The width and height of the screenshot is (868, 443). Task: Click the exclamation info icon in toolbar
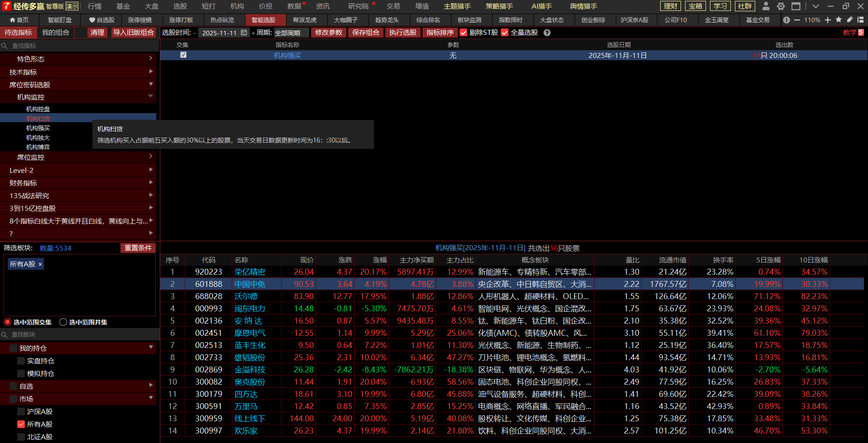coord(786,20)
